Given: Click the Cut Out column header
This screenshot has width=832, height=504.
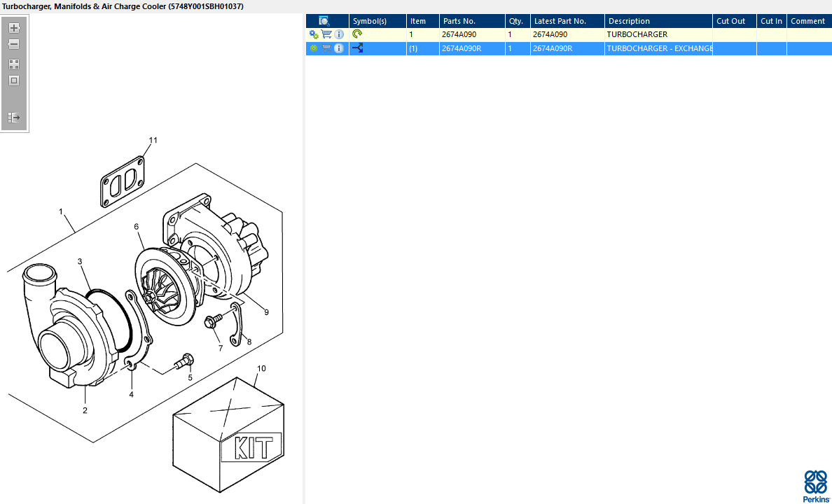Looking at the screenshot, I should (x=735, y=21).
